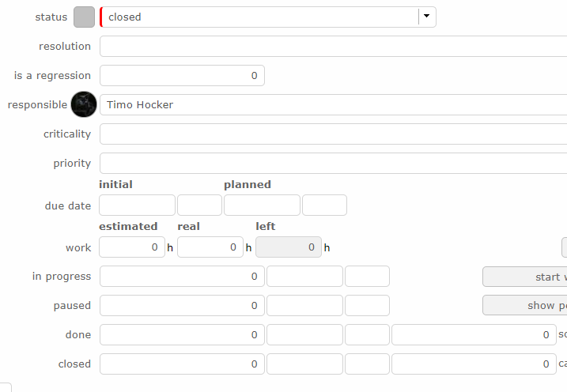Focus the estimated work hours field
This screenshot has width=567, height=392.
131,247
